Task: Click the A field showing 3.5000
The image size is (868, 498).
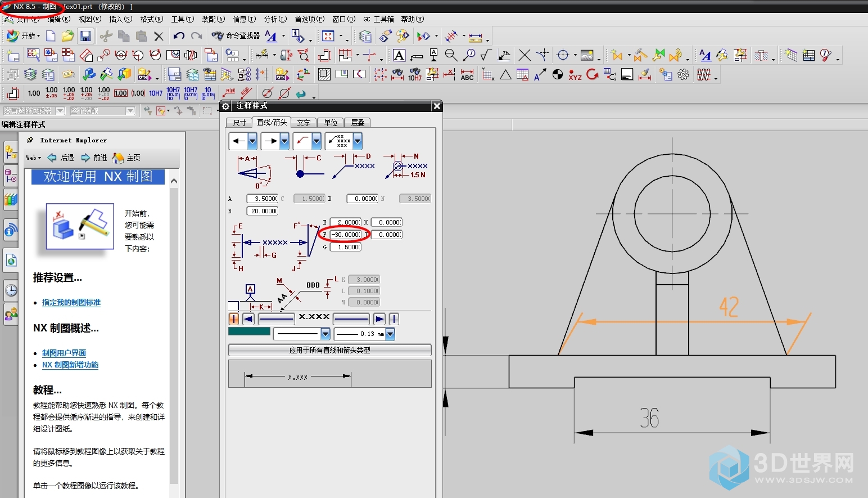Action: point(262,199)
